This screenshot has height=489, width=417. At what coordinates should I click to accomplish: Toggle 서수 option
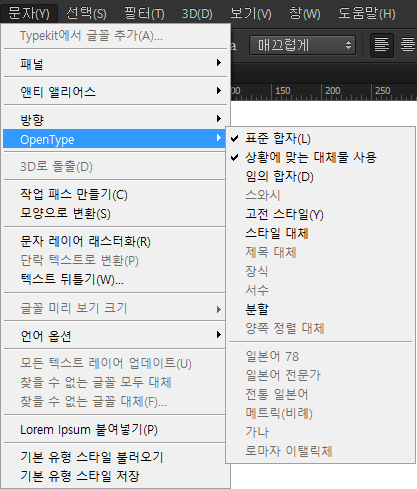[x=320, y=290]
